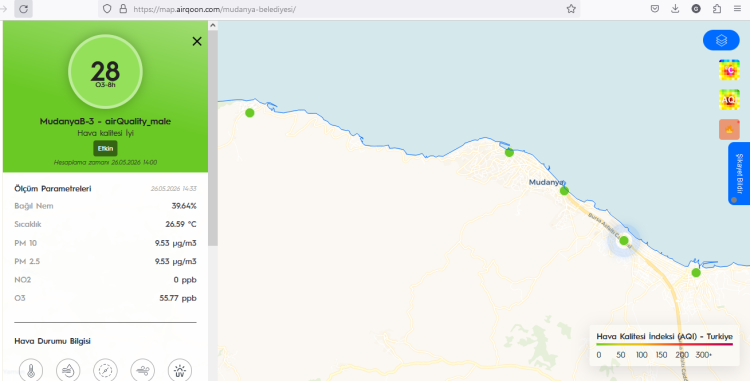The height and width of the screenshot is (381, 750).
Task: Toggle the fire hotspots layer icon
Action: pos(729,130)
